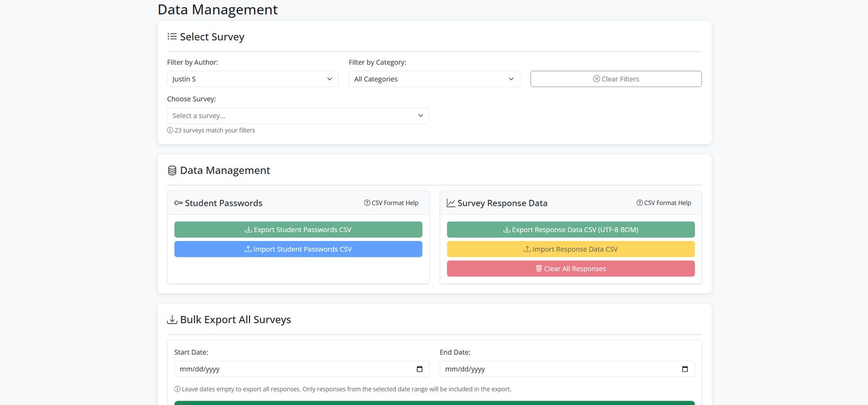The width and height of the screenshot is (868, 405).
Task: Click the 'Filter by Category:' label
Action: coord(378,62)
